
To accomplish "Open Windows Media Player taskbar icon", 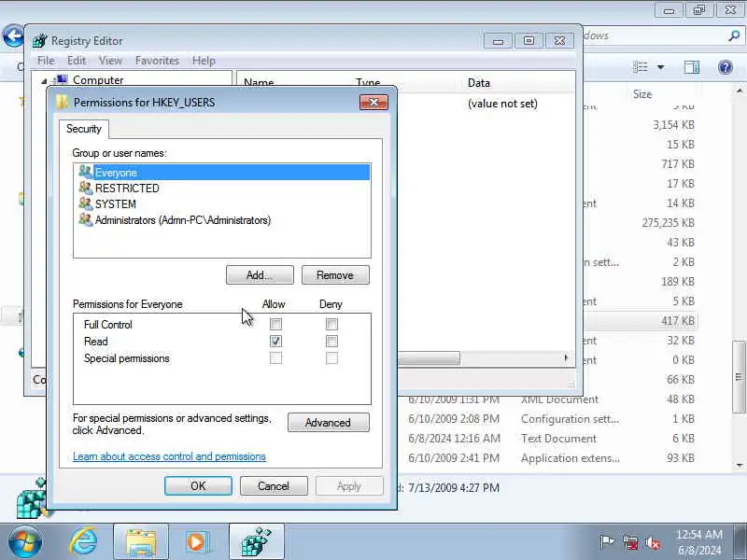I will click(197, 542).
